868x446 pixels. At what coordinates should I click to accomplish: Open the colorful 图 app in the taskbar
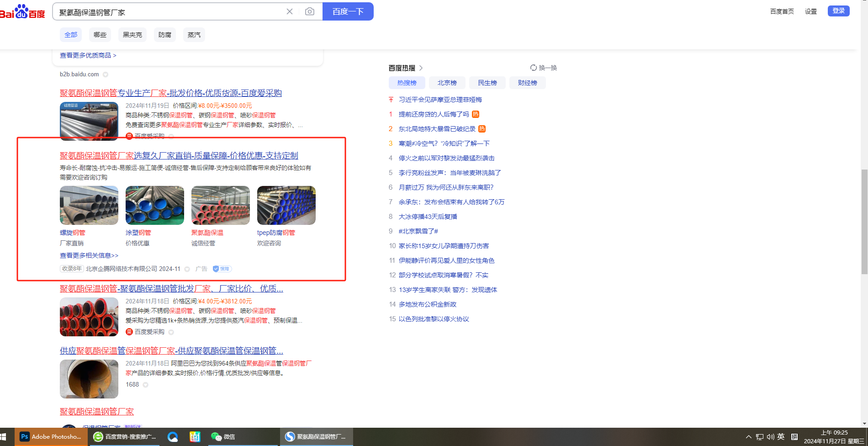195,437
